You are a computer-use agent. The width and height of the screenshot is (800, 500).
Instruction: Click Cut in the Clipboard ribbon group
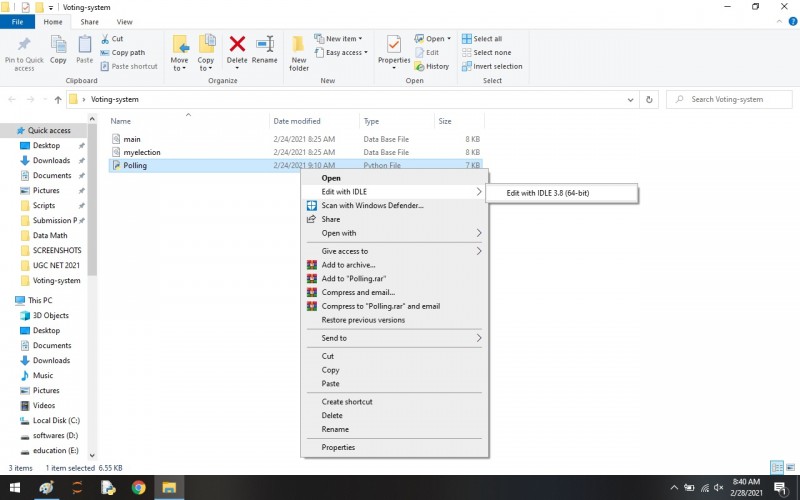point(112,38)
